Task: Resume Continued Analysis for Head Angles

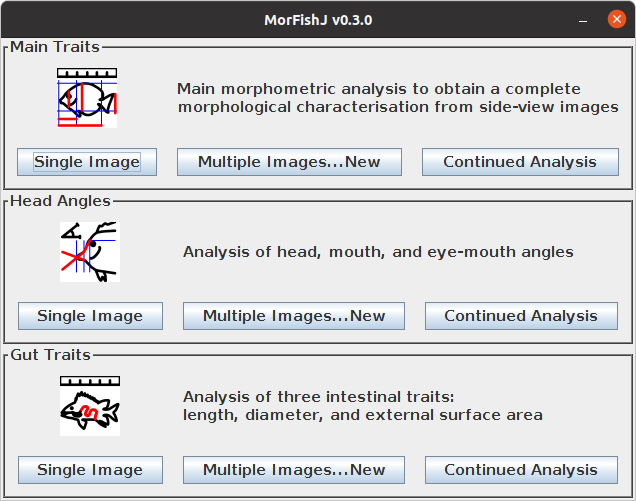Action: tap(520, 316)
